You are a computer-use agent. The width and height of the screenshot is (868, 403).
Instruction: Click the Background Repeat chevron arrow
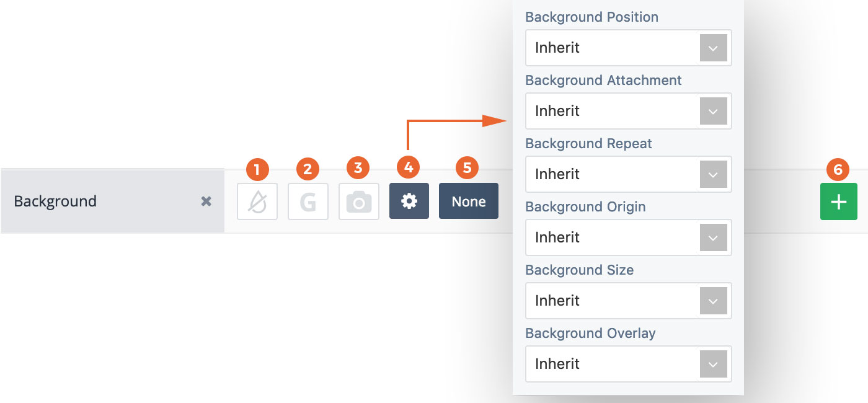713,174
